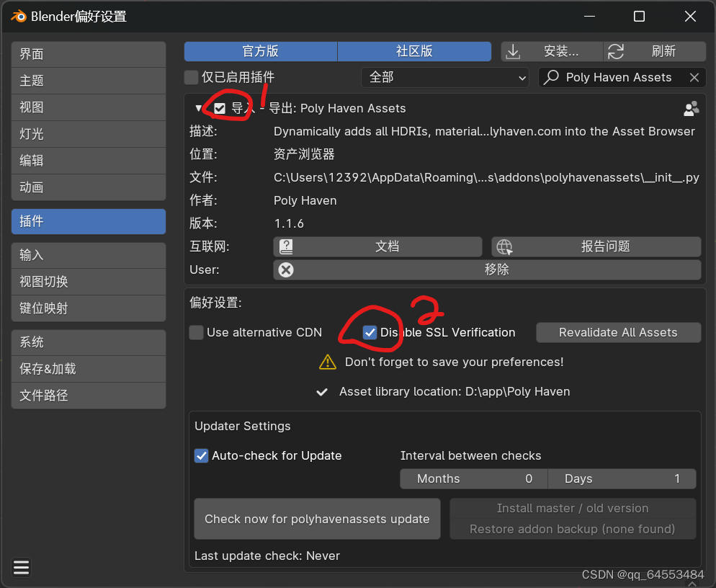Click the community users icon on addon row
The height and width of the screenshot is (588, 716).
click(692, 108)
